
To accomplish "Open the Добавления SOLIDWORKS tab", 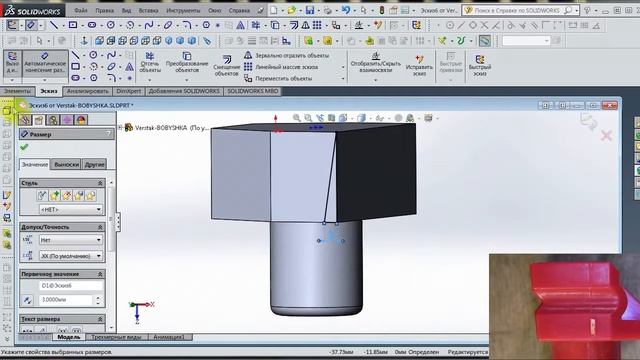I will tap(184, 91).
